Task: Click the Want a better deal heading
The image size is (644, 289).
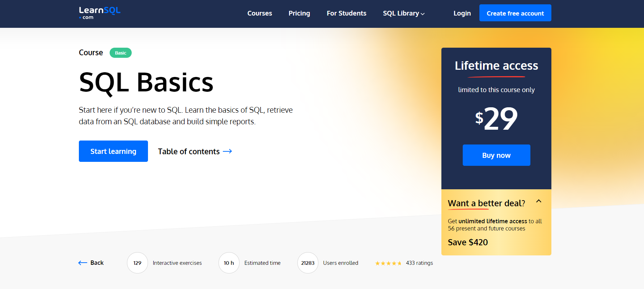Action: coord(486,203)
